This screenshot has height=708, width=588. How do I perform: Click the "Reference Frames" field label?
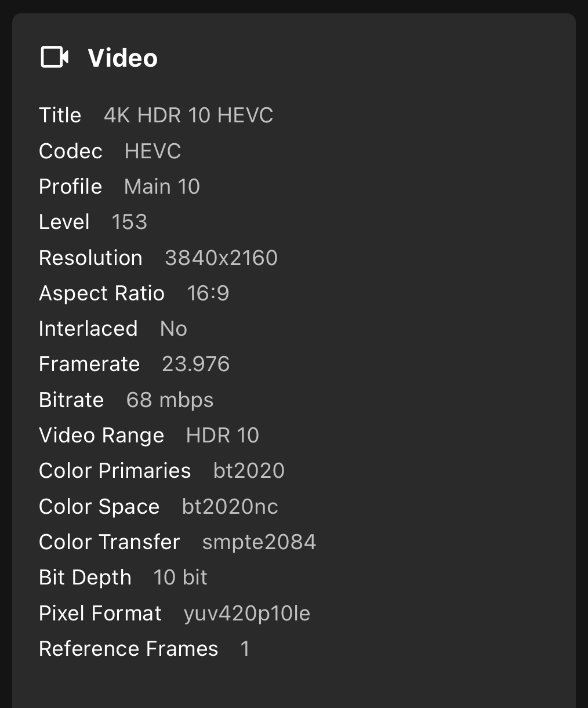128,649
